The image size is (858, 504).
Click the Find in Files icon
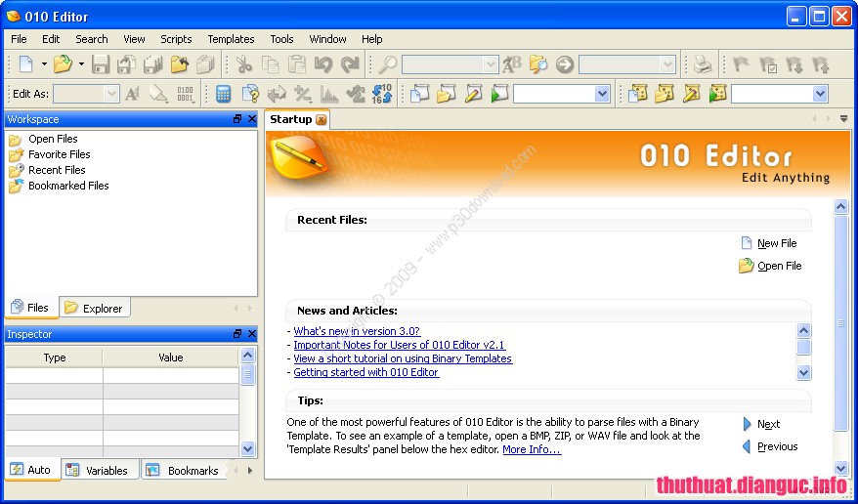click(538, 64)
